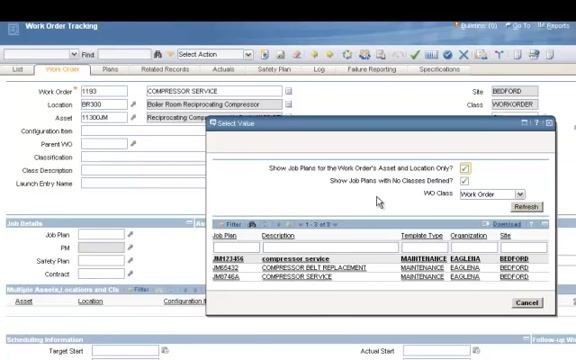Open Job Plan field lookup icon

(130, 234)
